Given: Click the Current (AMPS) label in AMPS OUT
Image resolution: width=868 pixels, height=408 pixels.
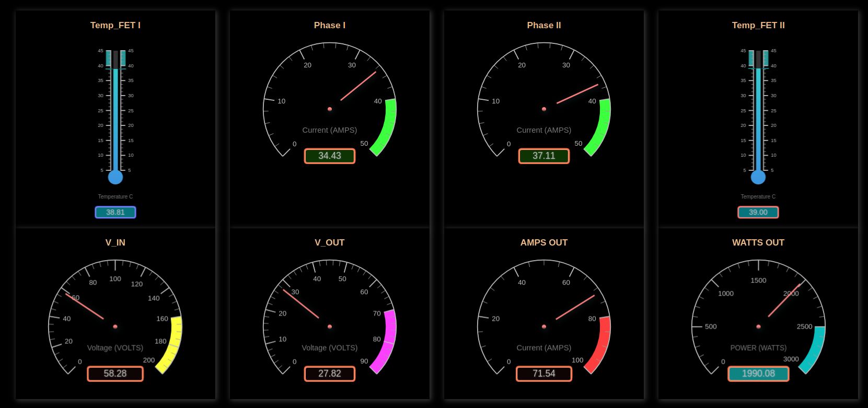Looking at the screenshot, I should click(x=544, y=347).
